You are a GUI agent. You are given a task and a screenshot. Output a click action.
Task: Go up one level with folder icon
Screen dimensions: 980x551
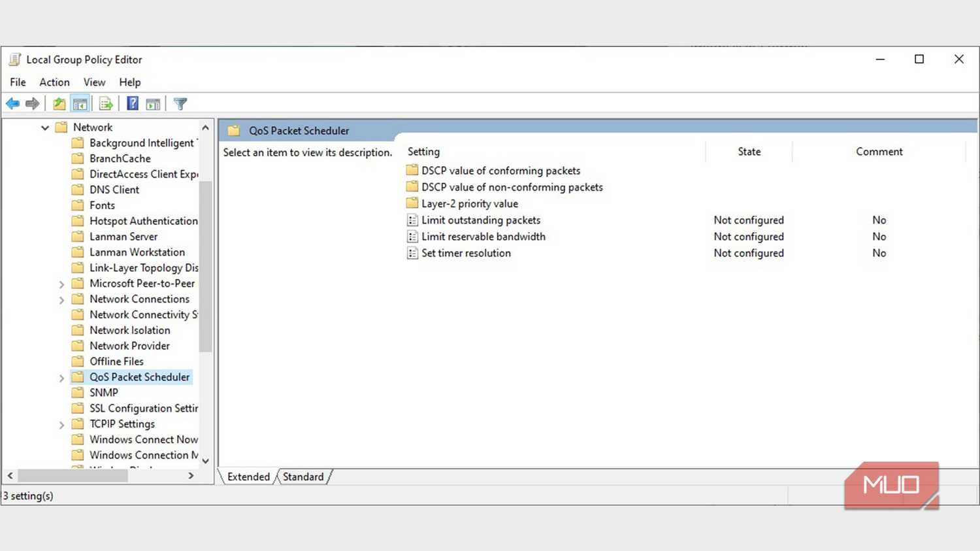(x=59, y=104)
